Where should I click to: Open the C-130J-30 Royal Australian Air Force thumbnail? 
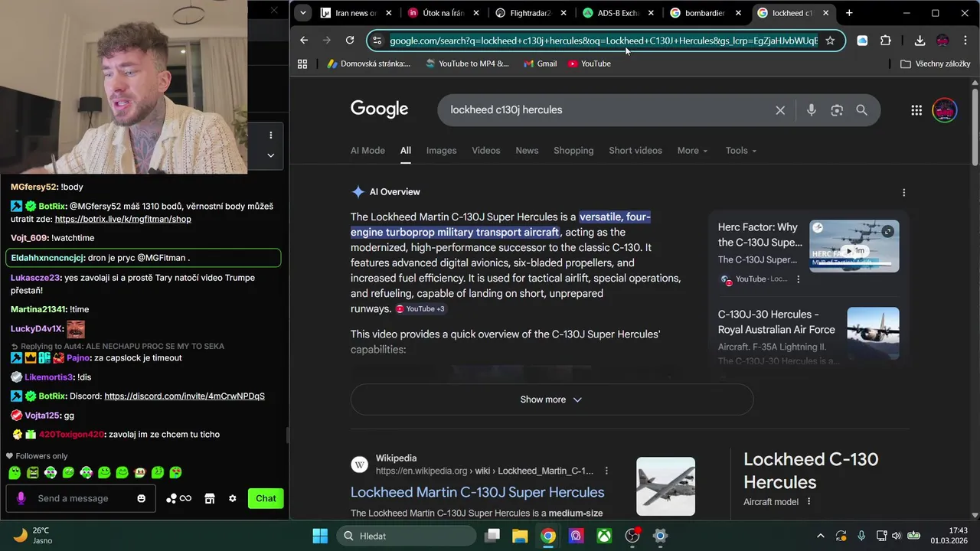tap(873, 334)
